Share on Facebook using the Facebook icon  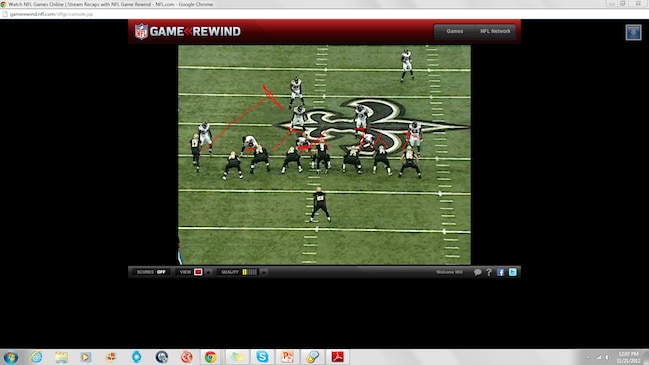[x=500, y=272]
